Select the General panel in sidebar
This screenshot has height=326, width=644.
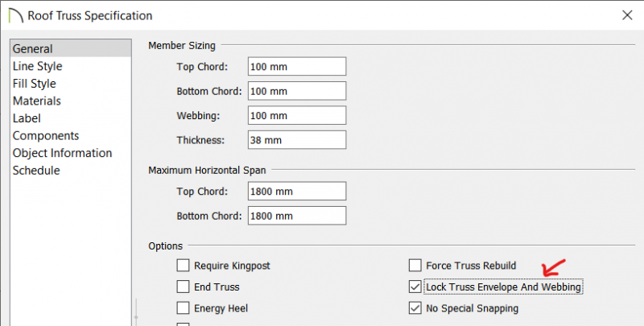71,48
